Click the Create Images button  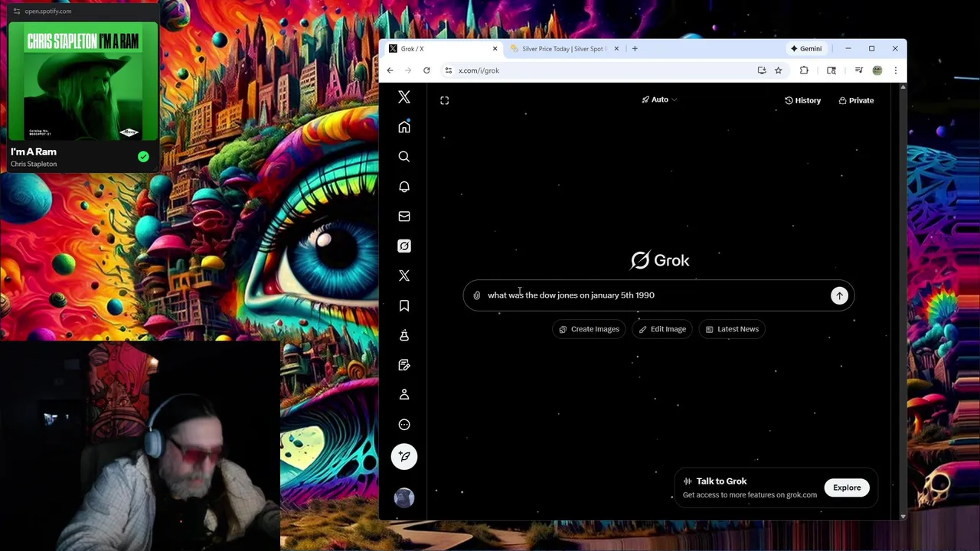point(589,329)
